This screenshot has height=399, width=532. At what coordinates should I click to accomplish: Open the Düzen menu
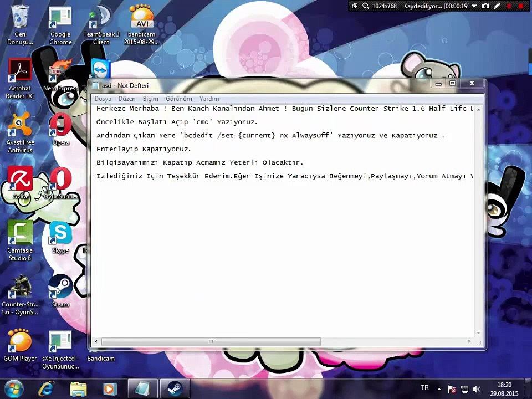coord(127,99)
